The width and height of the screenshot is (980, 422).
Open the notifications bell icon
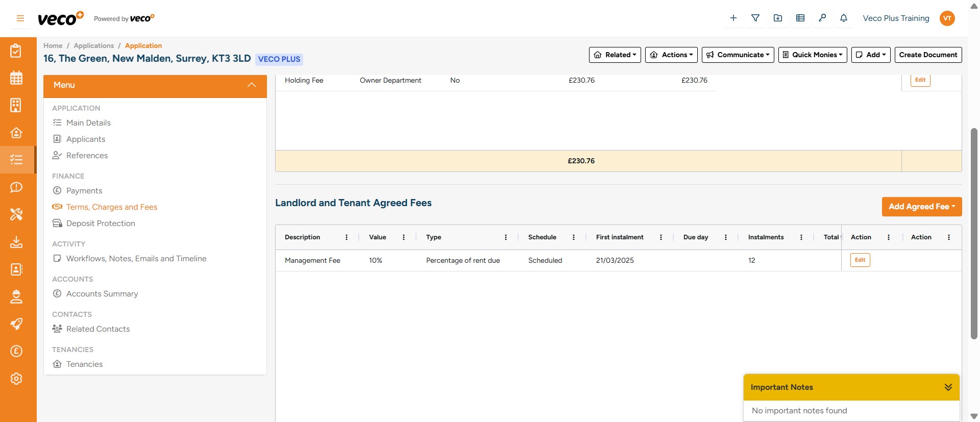point(844,18)
